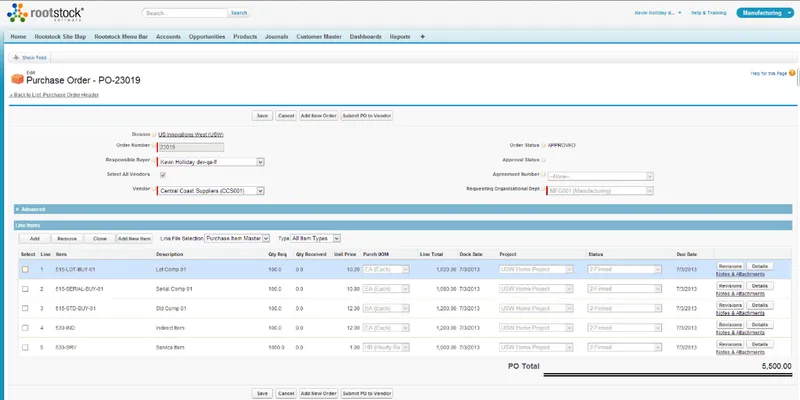The image size is (800, 400).
Task: Click Details button for line 530-SRV
Action: coord(760,344)
